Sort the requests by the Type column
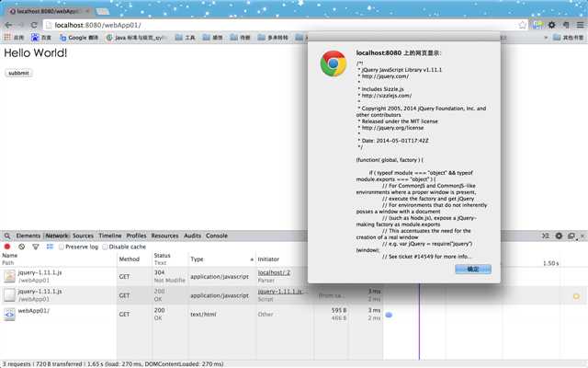The image size is (588, 368). (197, 259)
